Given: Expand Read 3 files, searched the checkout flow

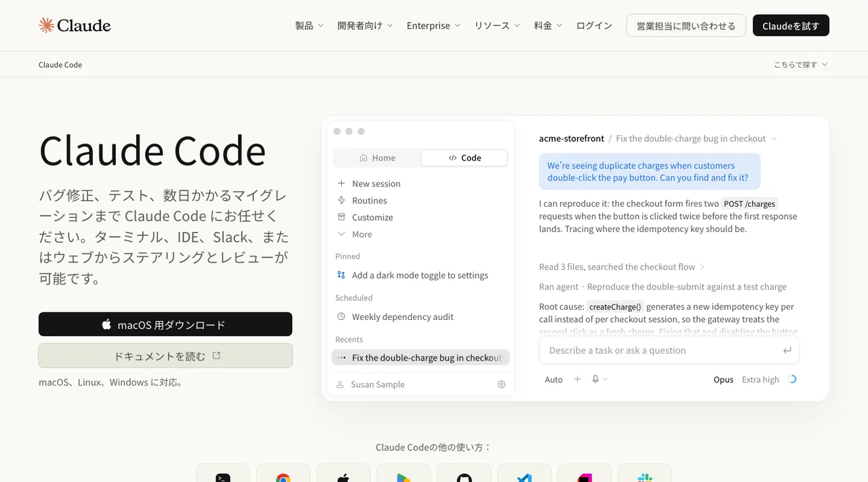Looking at the screenshot, I should click(622, 267).
